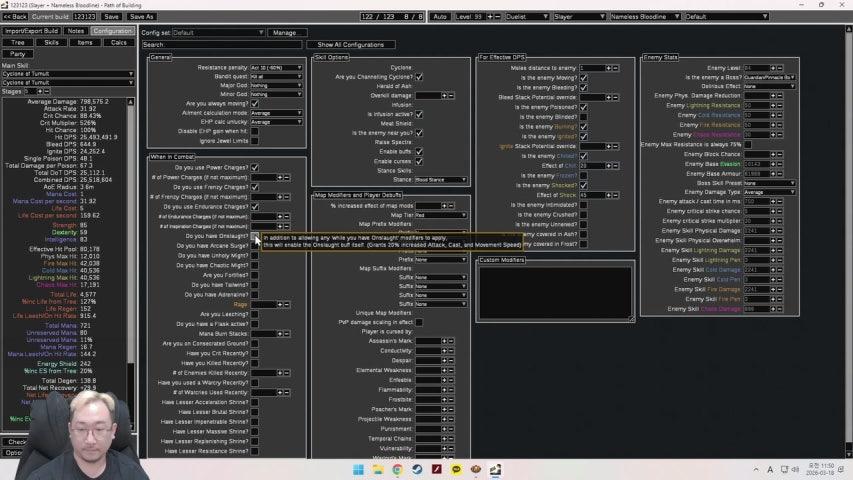The image size is (853, 480).
Task: Launch Chrome from the taskbar
Action: tap(398, 470)
